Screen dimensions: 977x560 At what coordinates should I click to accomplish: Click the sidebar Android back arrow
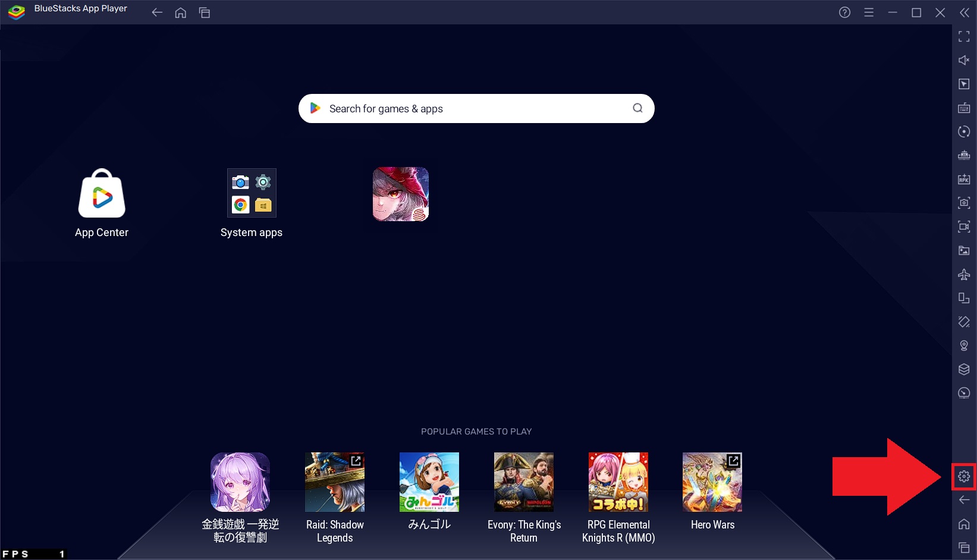point(964,500)
